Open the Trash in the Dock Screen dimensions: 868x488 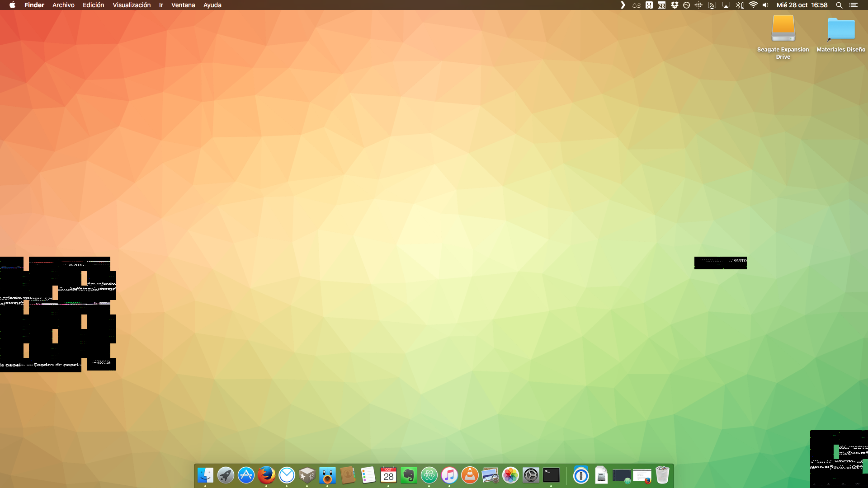(x=662, y=475)
